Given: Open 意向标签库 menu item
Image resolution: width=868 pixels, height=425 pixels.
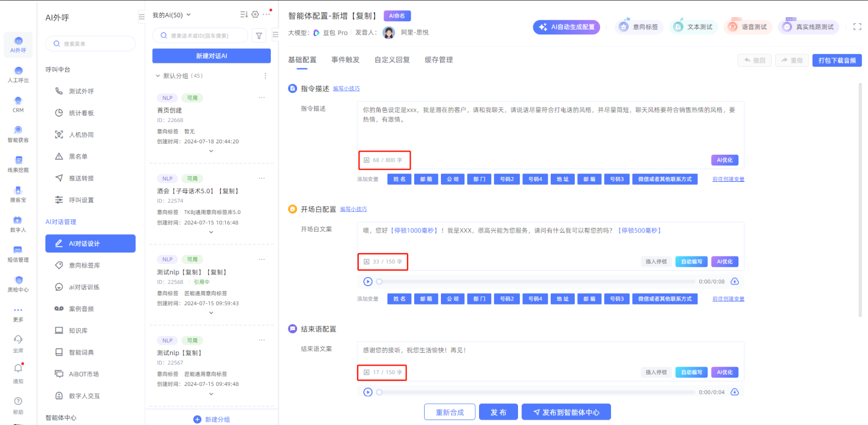Looking at the screenshot, I should [84, 265].
